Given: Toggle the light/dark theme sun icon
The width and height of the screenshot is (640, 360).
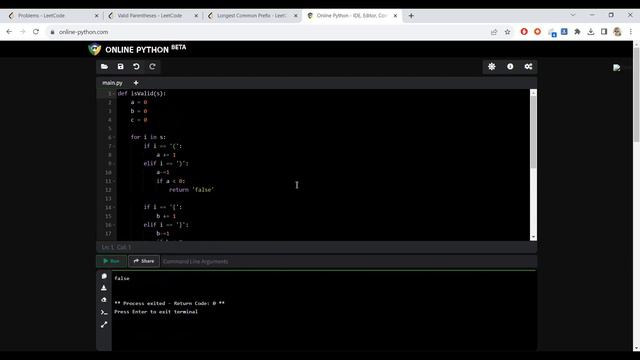Looking at the screenshot, I should 492,67.
